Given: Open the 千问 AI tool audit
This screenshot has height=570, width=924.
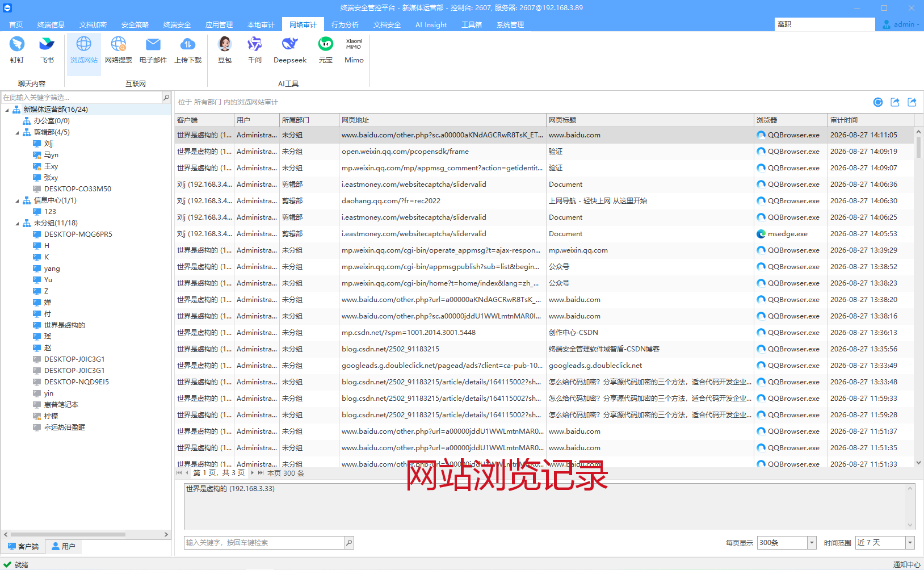Looking at the screenshot, I should pos(255,50).
